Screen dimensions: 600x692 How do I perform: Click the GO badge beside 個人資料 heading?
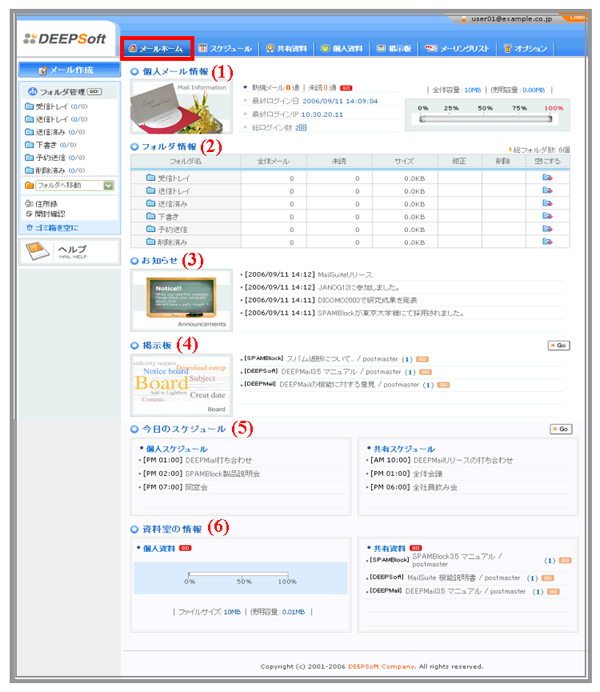pos(185,548)
